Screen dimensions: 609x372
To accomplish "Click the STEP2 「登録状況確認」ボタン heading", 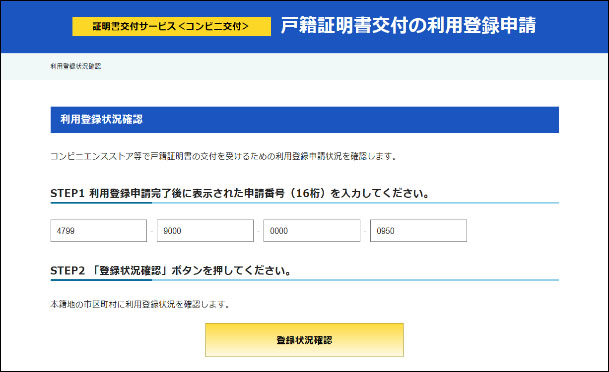I will pyautogui.click(x=171, y=270).
